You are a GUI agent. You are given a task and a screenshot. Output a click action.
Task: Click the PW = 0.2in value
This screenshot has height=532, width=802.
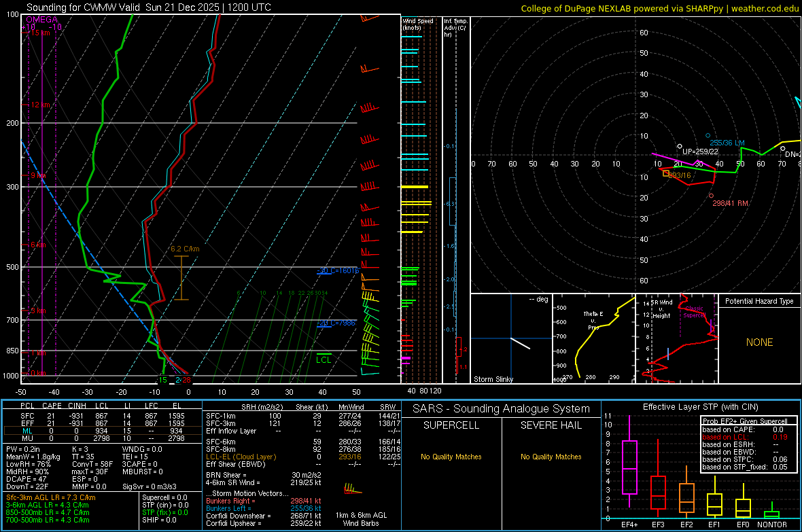point(23,449)
